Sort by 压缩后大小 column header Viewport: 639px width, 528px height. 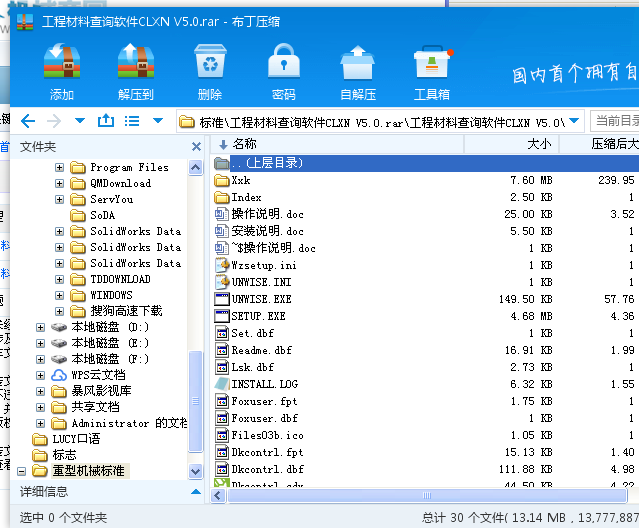(599, 144)
